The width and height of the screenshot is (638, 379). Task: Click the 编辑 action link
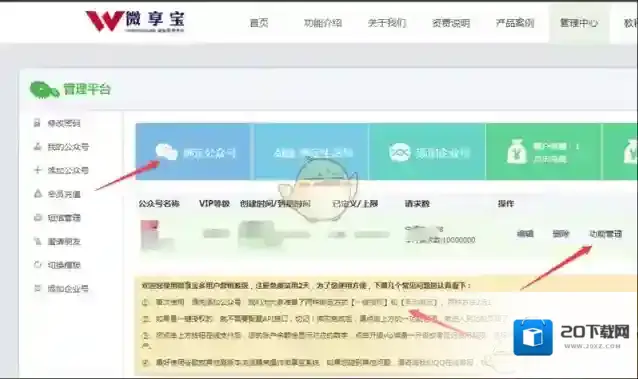tap(525, 234)
